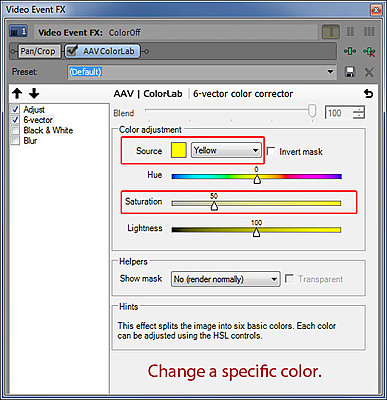Open the Show mask dropdown
Viewport: 387px width, 400px height.
click(x=225, y=279)
